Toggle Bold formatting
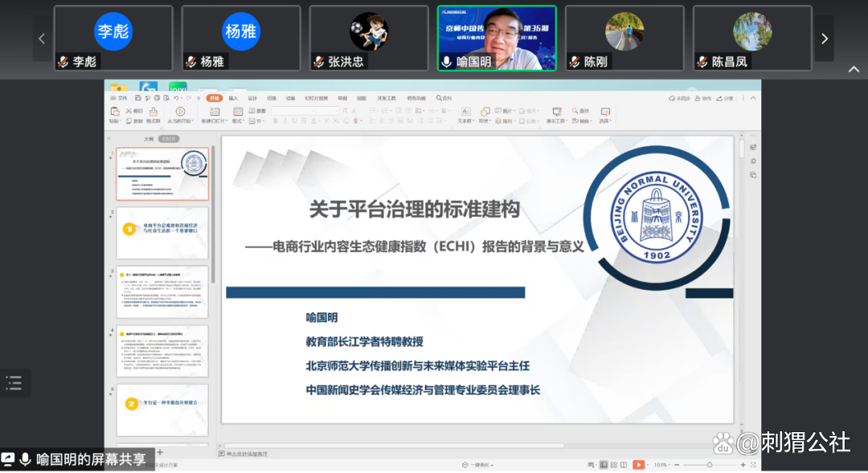The width and height of the screenshot is (868, 473). [x=276, y=121]
